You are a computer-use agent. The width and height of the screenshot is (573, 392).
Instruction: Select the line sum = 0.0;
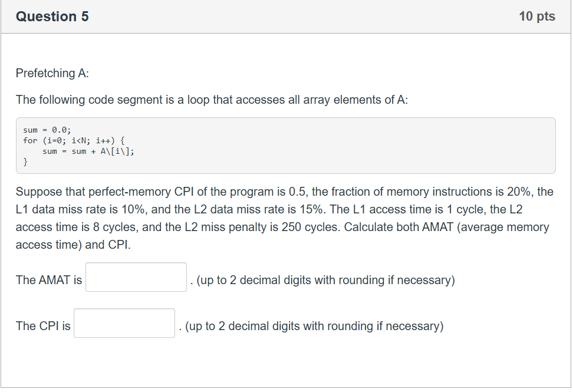pyautogui.click(x=47, y=129)
